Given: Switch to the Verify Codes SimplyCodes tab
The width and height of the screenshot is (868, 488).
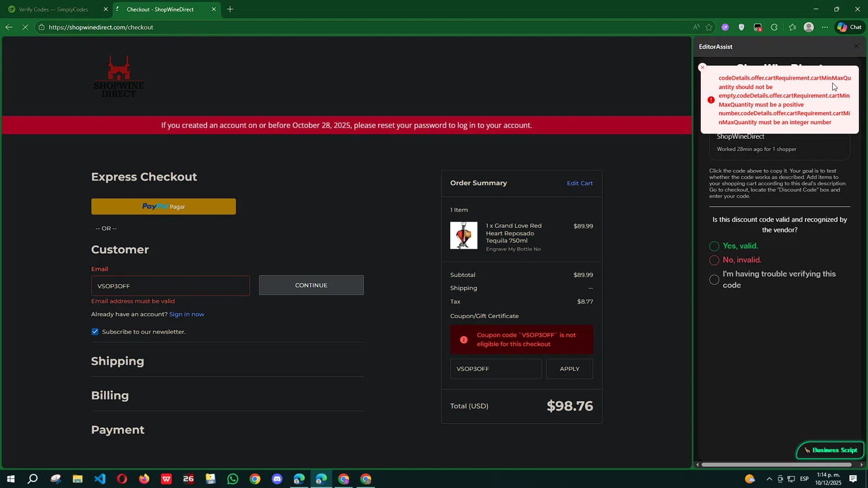Looking at the screenshot, I should coord(53,9).
